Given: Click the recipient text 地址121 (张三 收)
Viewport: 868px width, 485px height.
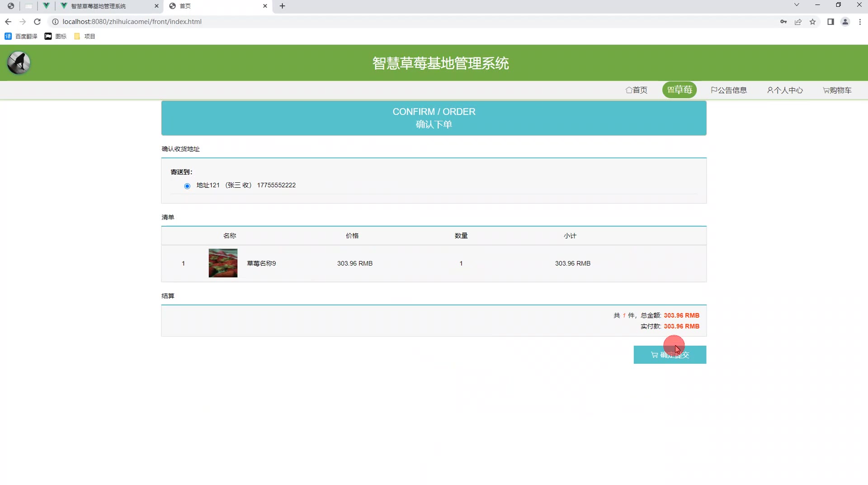Looking at the screenshot, I should point(224,185).
